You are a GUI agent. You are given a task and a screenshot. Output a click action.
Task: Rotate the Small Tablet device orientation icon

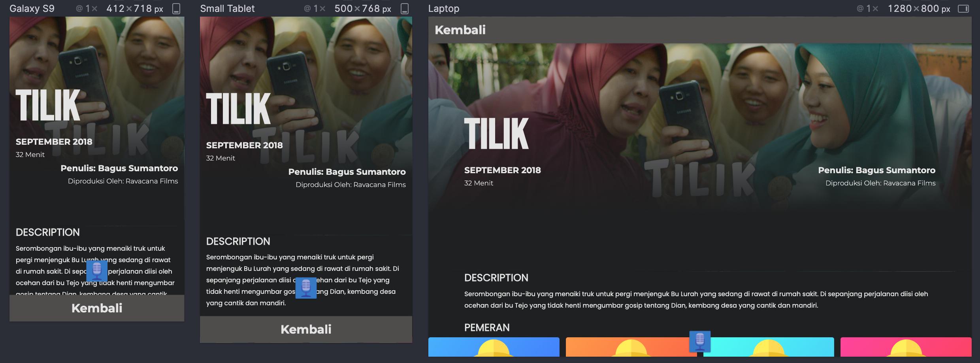(405, 9)
